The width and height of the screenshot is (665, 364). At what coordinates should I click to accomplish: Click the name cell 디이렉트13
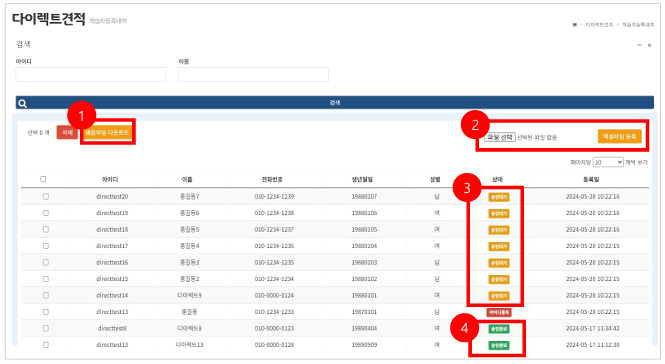tap(189, 345)
